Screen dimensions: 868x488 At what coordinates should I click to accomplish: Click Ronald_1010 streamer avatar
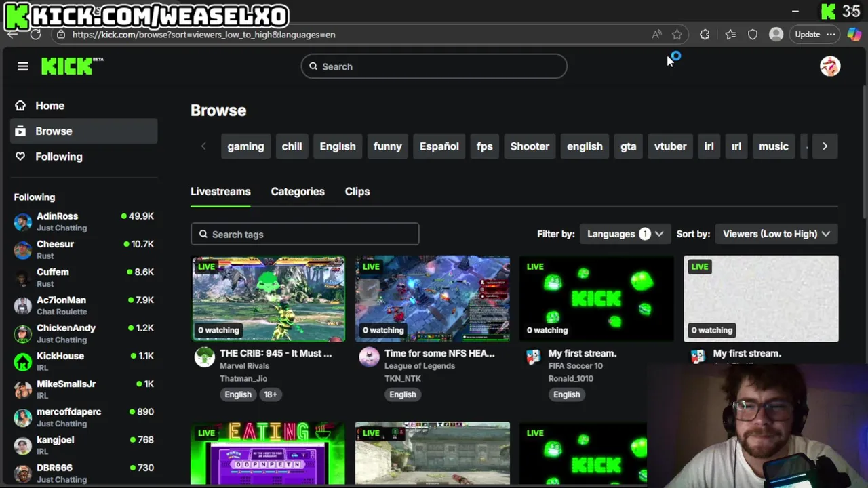533,357
